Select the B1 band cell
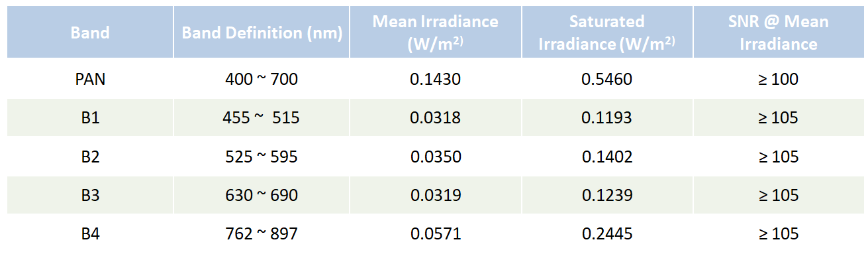This screenshot has height=258, width=868. [90, 118]
